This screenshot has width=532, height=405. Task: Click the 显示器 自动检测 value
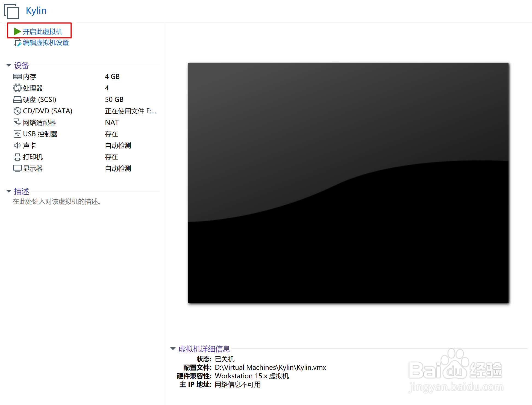pos(118,168)
